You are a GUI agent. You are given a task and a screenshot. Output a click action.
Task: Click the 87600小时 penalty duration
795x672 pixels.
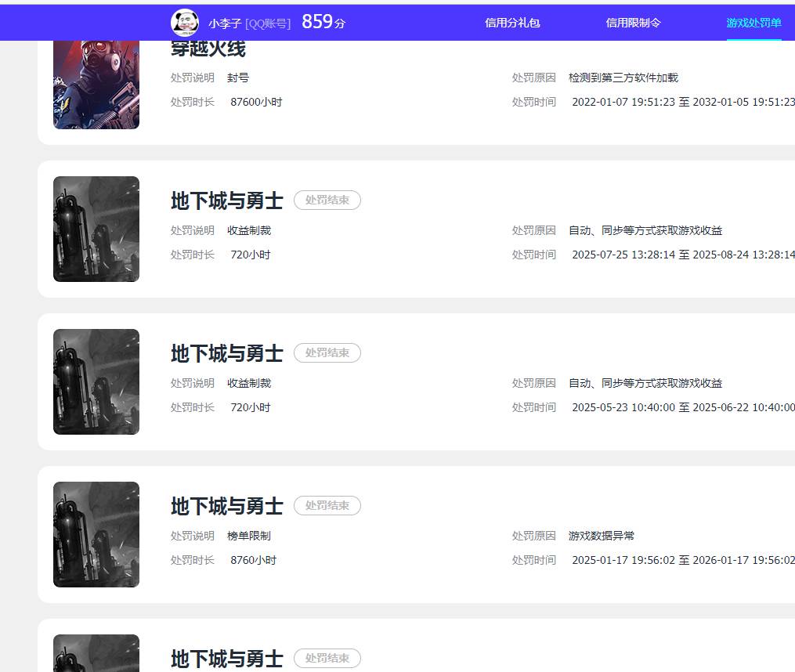tap(256, 102)
